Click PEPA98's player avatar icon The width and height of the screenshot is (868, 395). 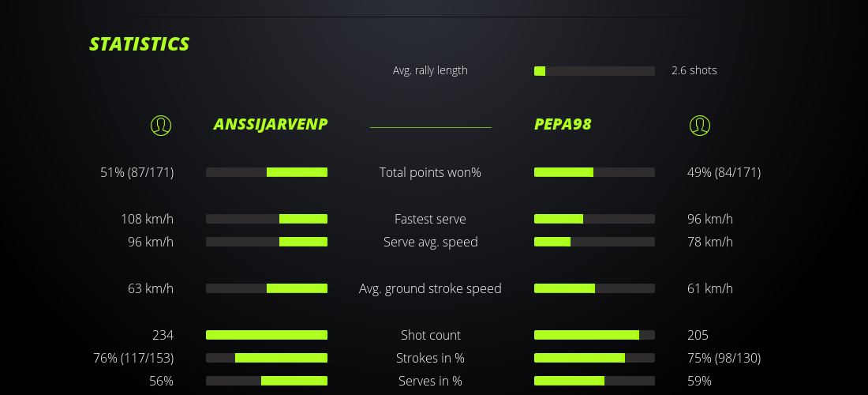pos(700,125)
